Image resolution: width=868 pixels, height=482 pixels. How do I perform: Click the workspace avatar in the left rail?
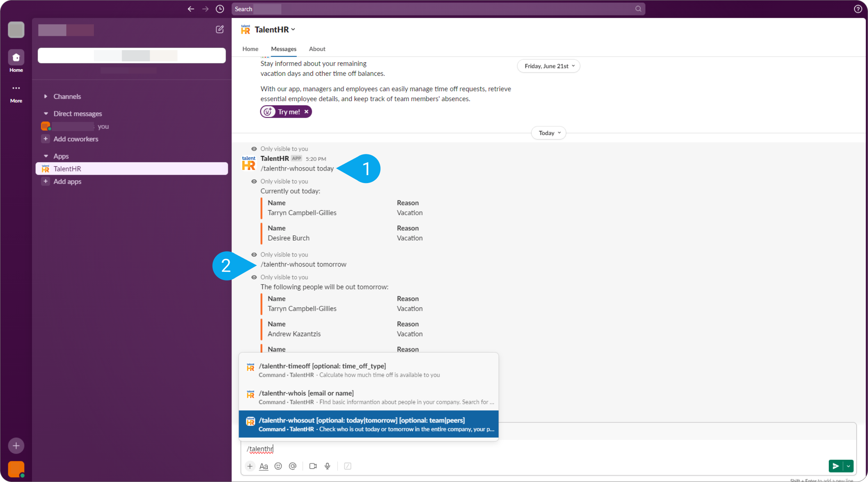pos(16,29)
